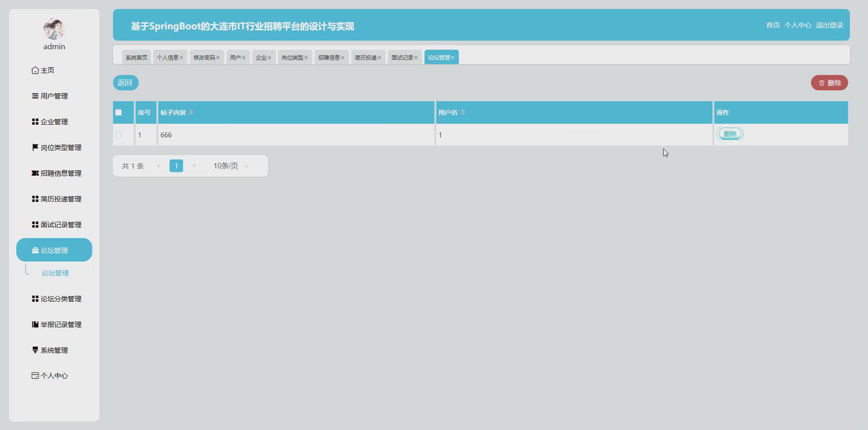Screen dimensions: 868x430
Task: Open 岗位类型管理 in the sidebar
Action: coord(57,148)
